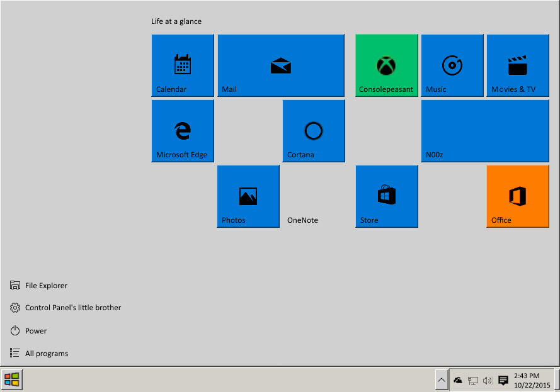Image resolution: width=560 pixels, height=392 pixels.
Task: Open the Store tile
Action: coord(386,196)
